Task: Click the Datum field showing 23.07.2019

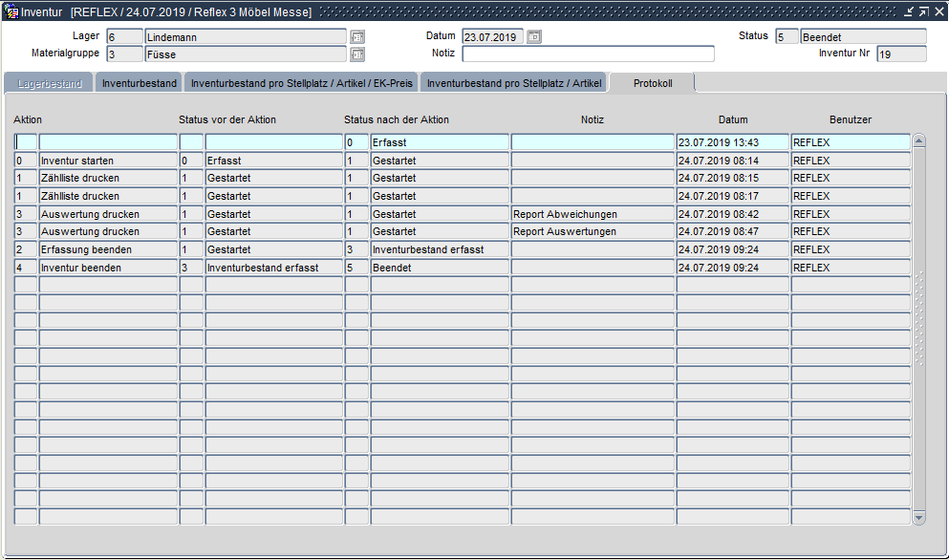Action: pyautogui.click(x=492, y=37)
